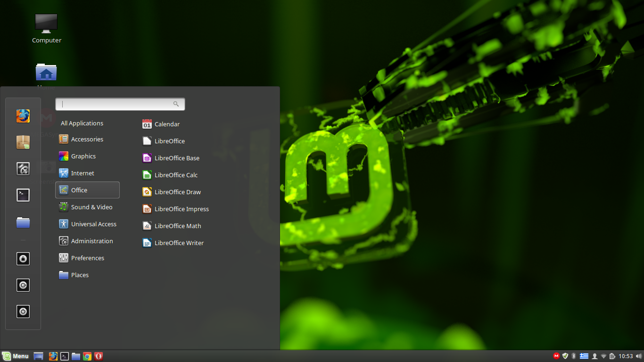This screenshot has height=362, width=644.
Task: Switch keyboard layout via the Greek flag
Action: pyautogui.click(x=584, y=356)
